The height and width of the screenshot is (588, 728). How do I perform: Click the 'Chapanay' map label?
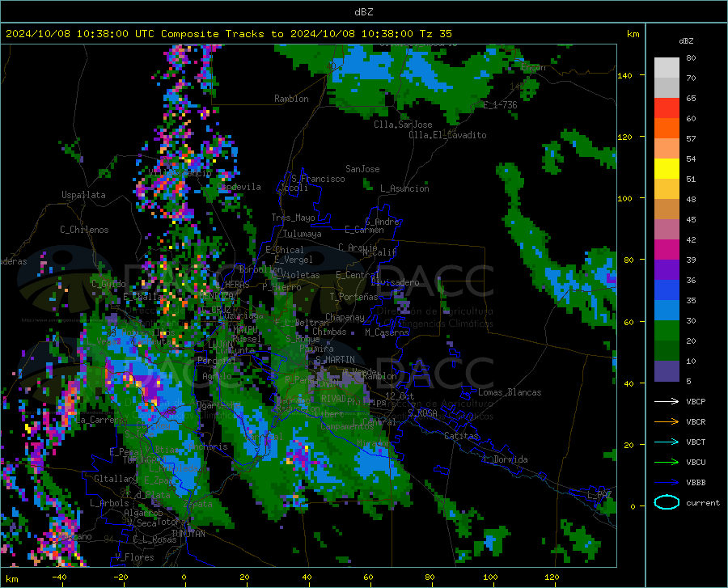(x=345, y=317)
